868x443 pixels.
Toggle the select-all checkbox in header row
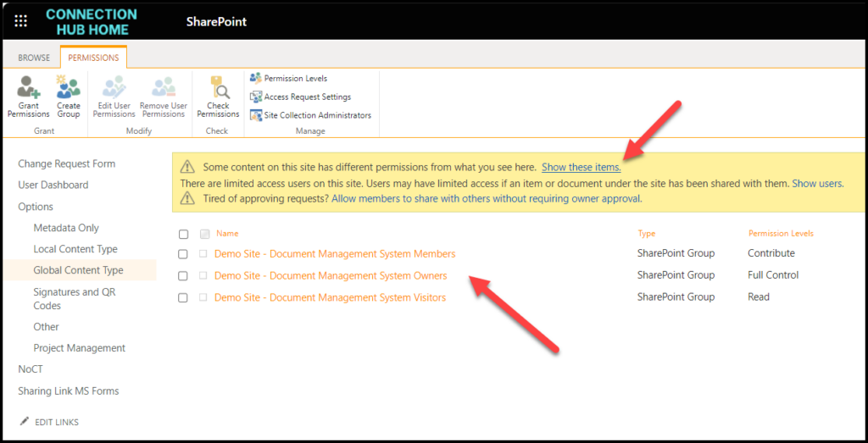pyautogui.click(x=183, y=235)
